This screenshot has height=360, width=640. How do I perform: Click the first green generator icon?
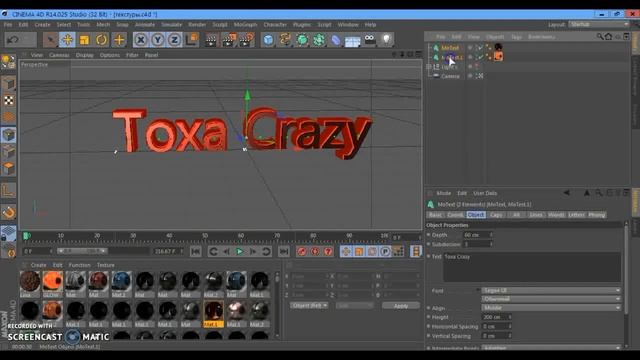pos(302,40)
